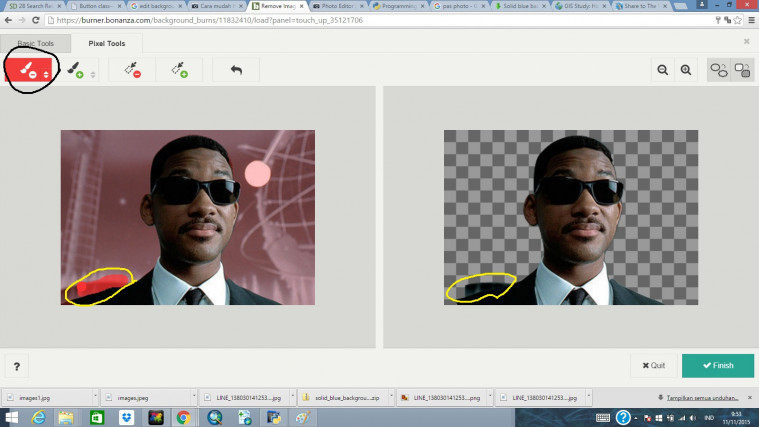Open the Python icon on taskbar
This screenshot has height=427, width=759.
pyautogui.click(x=273, y=417)
